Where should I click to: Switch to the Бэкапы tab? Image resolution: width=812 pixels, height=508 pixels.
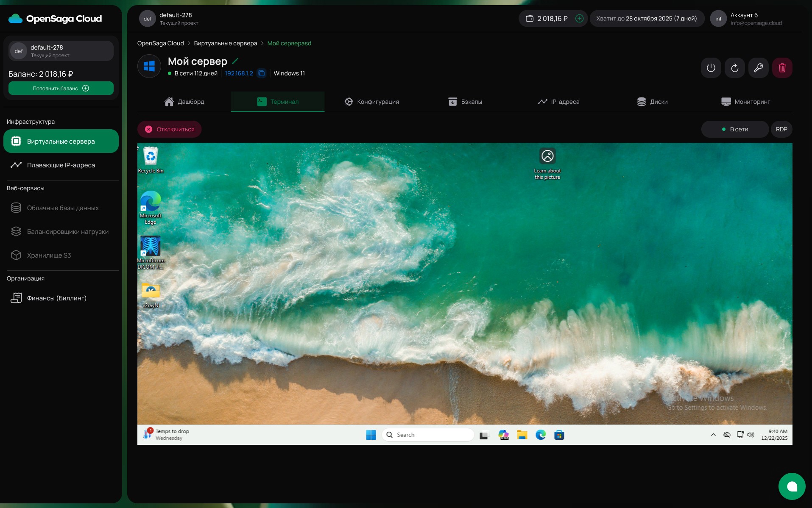(465, 102)
